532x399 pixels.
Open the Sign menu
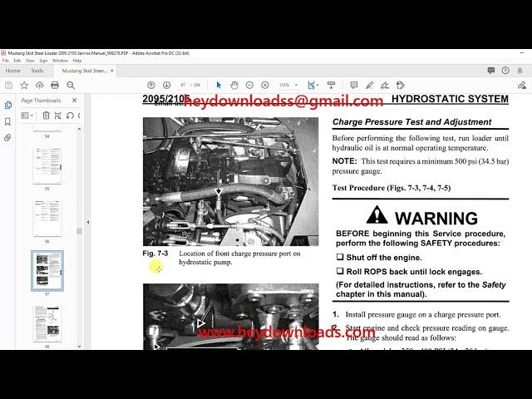pos(43,61)
